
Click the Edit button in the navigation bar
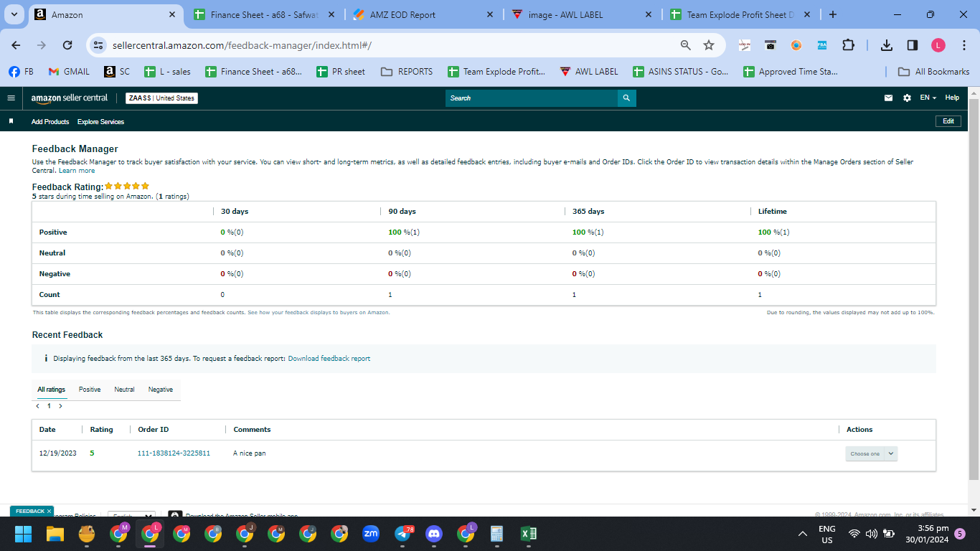click(948, 121)
